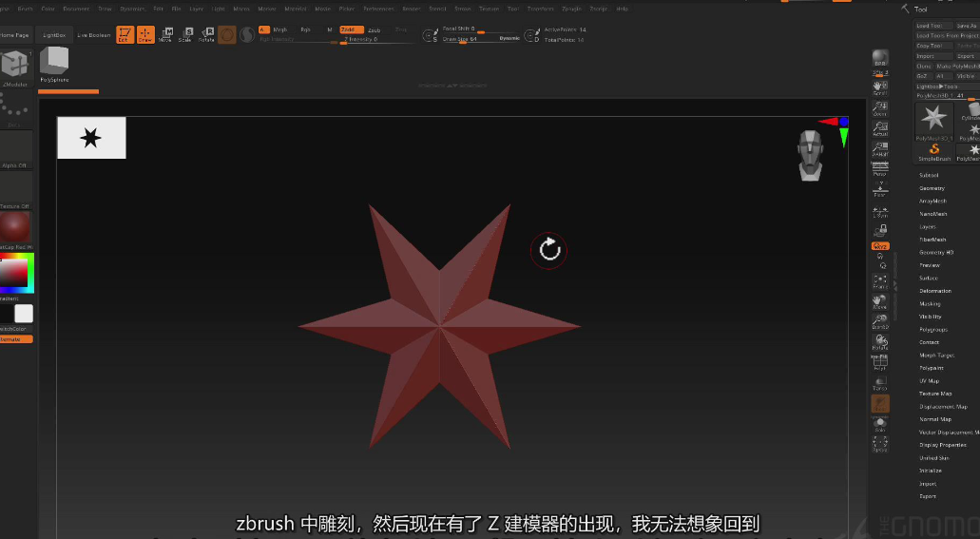The width and height of the screenshot is (980, 539).
Task: Click the PolySphere tool thumbnail
Action: (54, 65)
